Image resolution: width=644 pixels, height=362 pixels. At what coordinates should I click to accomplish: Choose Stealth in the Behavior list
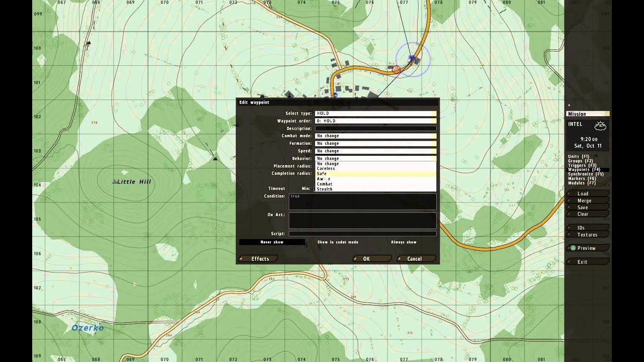coord(376,189)
